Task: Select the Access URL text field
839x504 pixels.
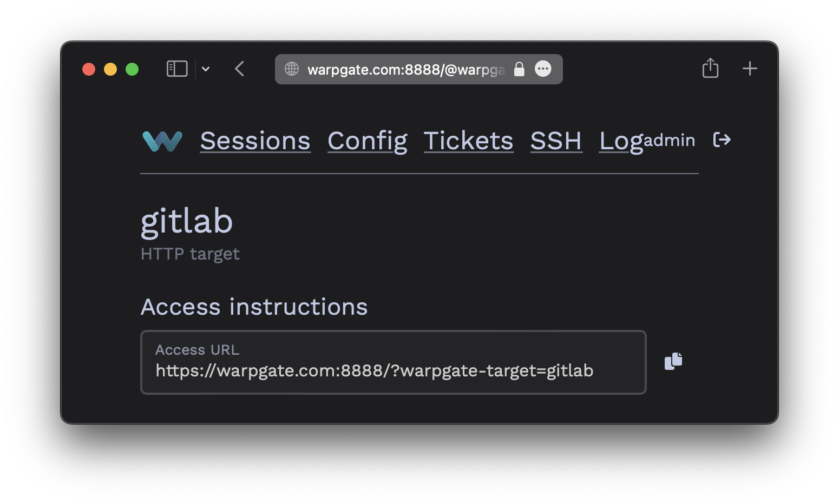Action: click(394, 362)
